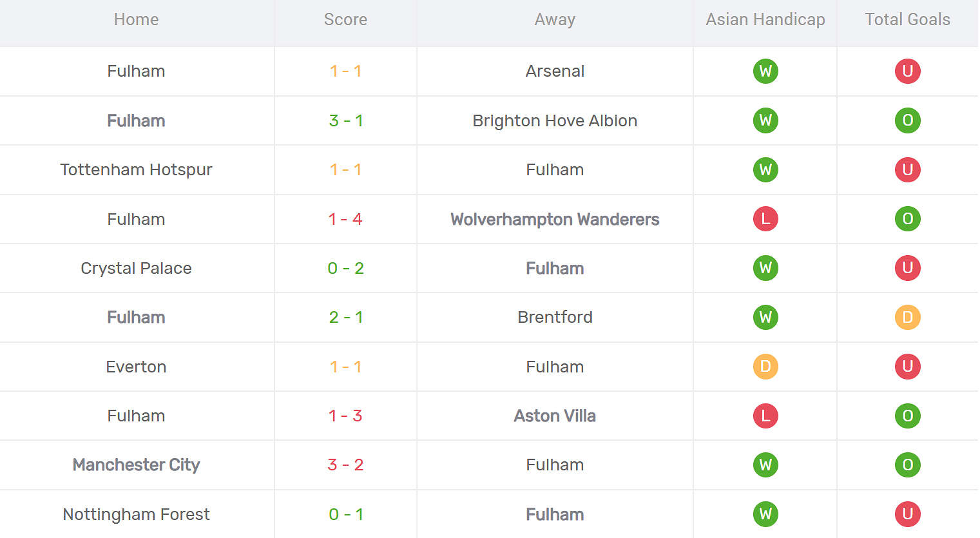Image resolution: width=980 pixels, height=538 pixels.
Task: Open the Nottingham Forest team link
Action: [x=136, y=514]
